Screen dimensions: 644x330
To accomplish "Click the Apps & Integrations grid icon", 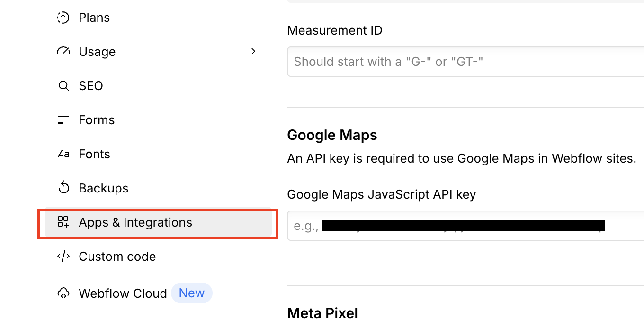I will pyautogui.click(x=63, y=222).
